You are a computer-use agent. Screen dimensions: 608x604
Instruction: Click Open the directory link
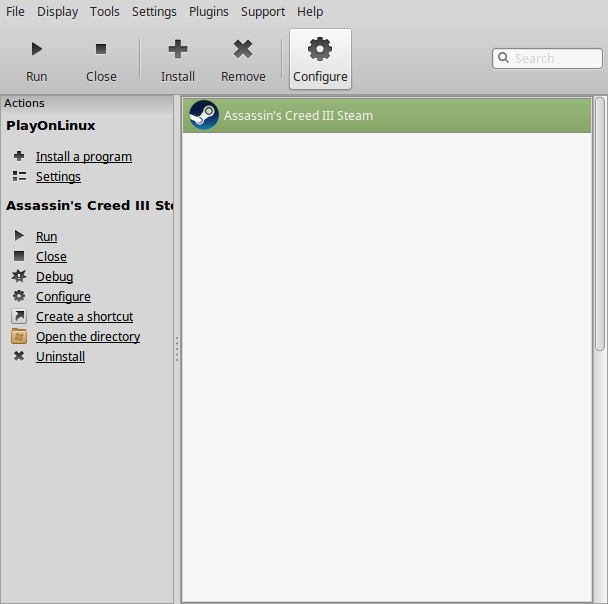tap(88, 337)
